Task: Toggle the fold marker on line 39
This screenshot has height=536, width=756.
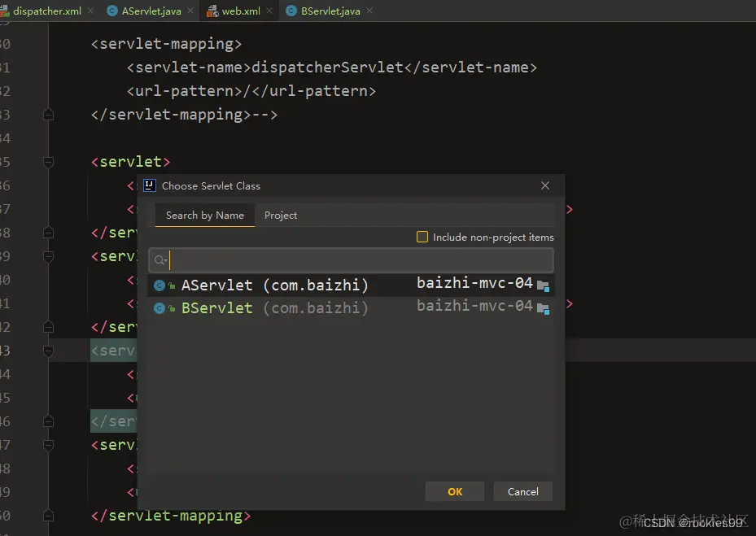Action: pos(48,256)
